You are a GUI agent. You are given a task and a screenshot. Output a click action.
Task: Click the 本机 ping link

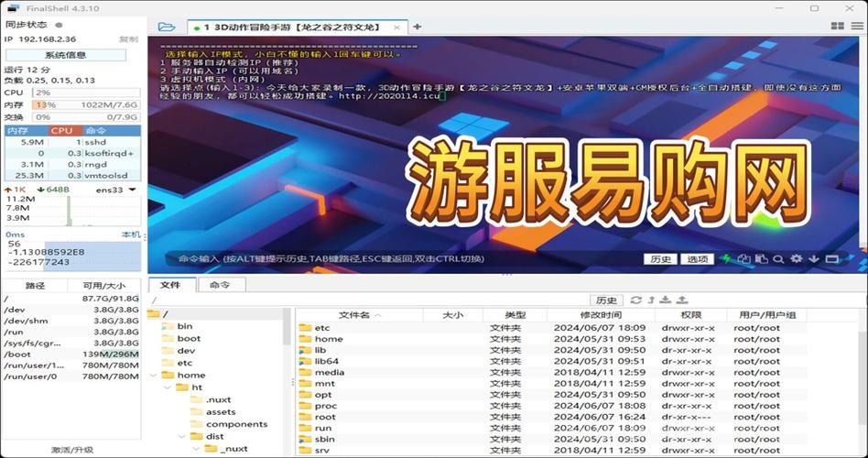131,234
